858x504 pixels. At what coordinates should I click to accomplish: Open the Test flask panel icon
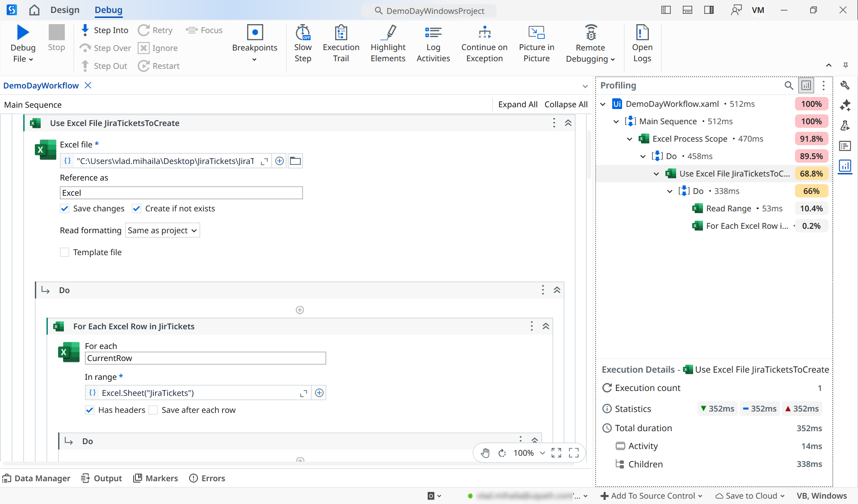click(x=845, y=126)
